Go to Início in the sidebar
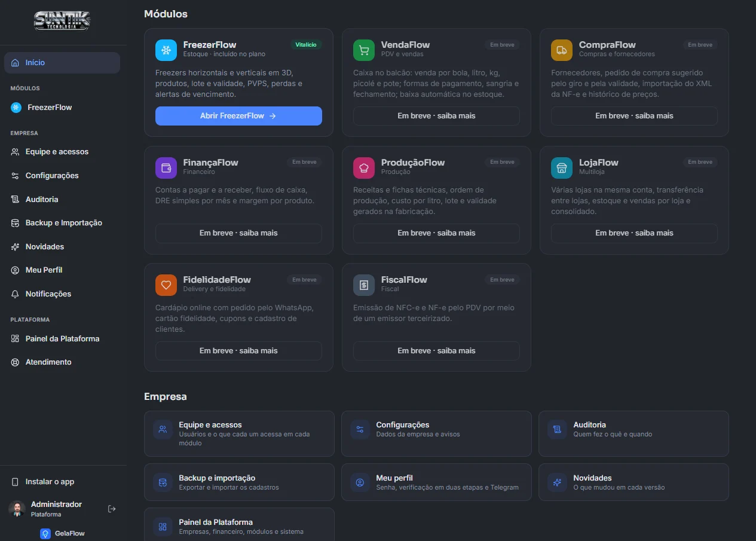This screenshot has height=541, width=756. tap(62, 63)
